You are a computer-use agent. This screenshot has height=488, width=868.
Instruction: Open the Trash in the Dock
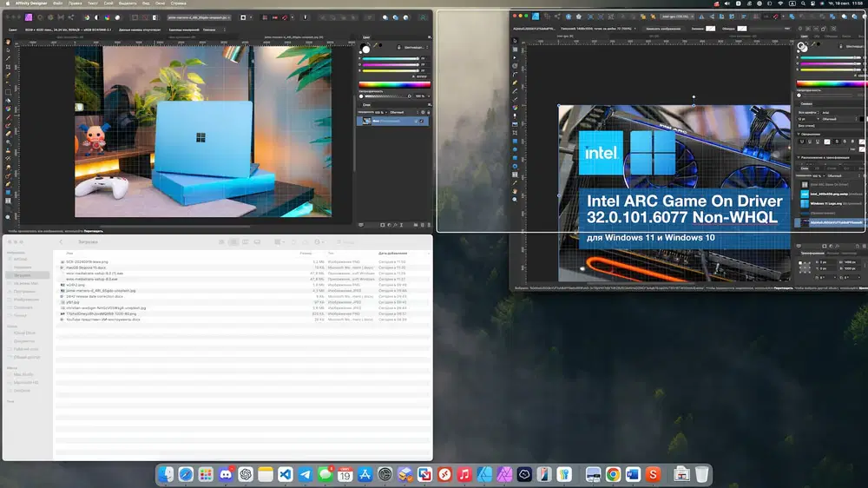pos(702,474)
